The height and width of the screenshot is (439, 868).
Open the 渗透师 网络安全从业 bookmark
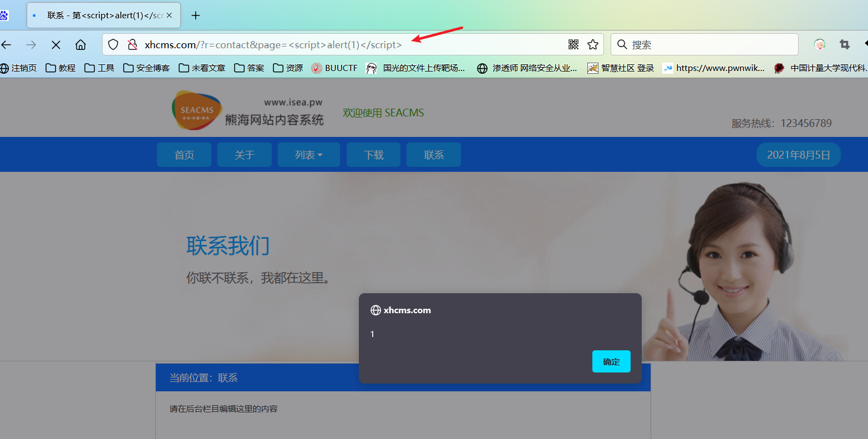(527, 68)
